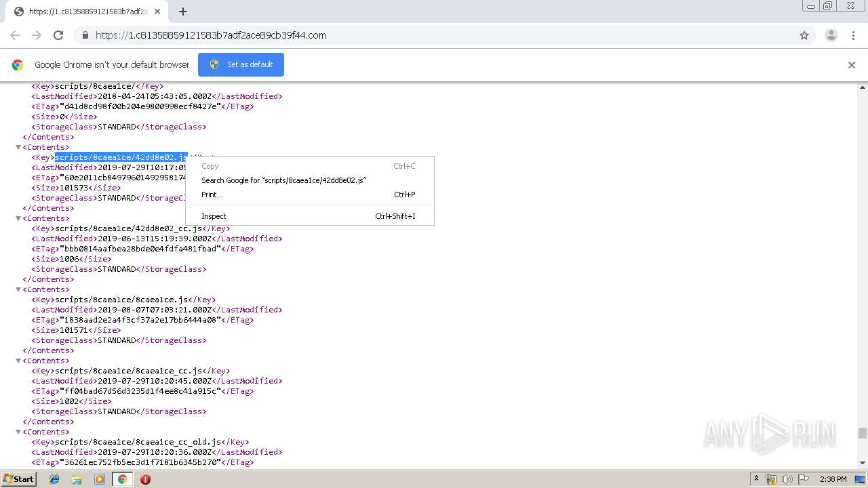Click the Chrome taskbar icon
This screenshot has height=488, width=868.
122,479
